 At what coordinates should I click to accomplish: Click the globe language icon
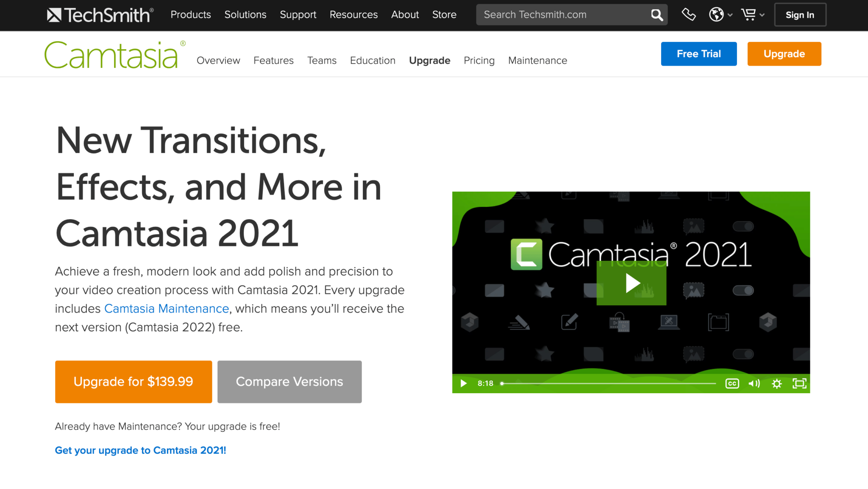click(716, 15)
